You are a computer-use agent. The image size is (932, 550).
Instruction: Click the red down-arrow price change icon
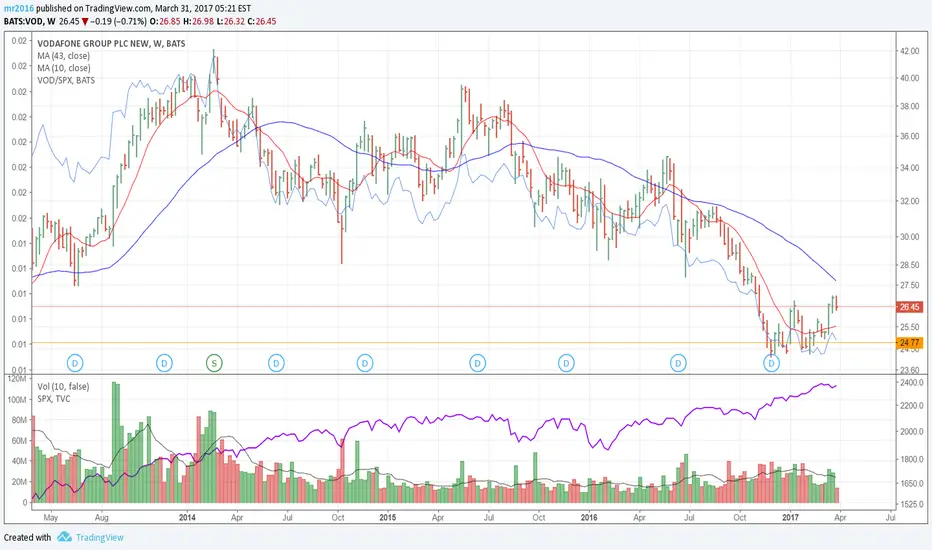(86, 21)
